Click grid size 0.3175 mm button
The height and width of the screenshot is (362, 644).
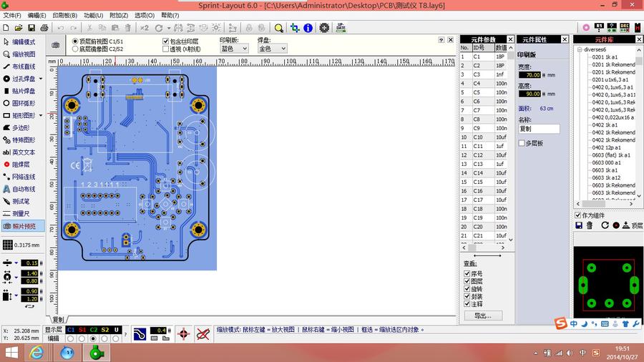[21, 245]
